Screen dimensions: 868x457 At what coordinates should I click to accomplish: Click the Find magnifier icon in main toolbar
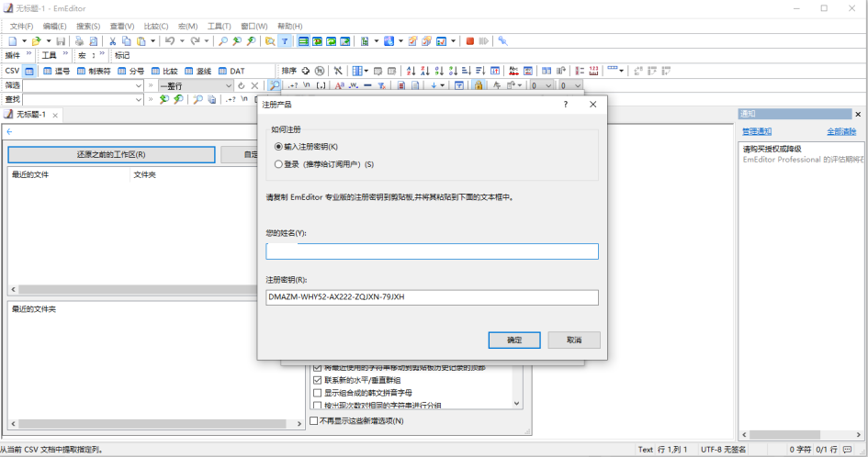point(223,41)
